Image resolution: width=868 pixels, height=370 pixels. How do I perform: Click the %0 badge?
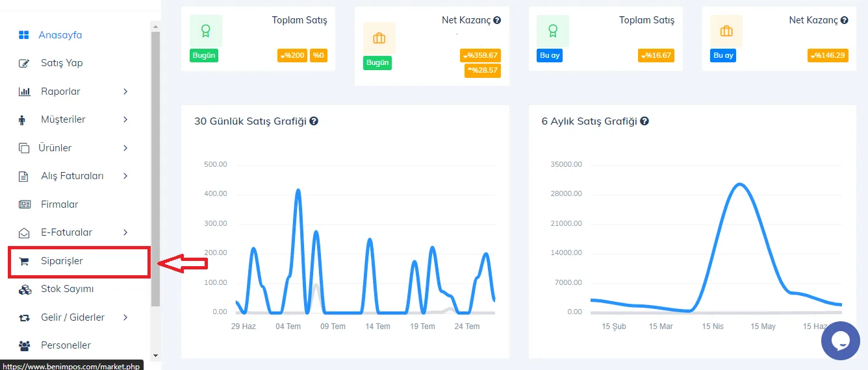(x=318, y=56)
